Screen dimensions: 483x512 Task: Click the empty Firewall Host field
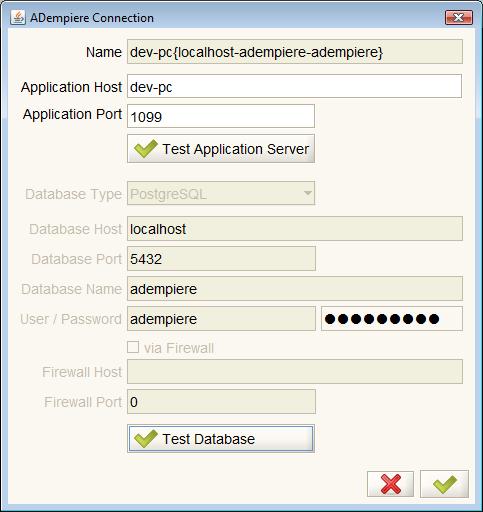pos(295,372)
